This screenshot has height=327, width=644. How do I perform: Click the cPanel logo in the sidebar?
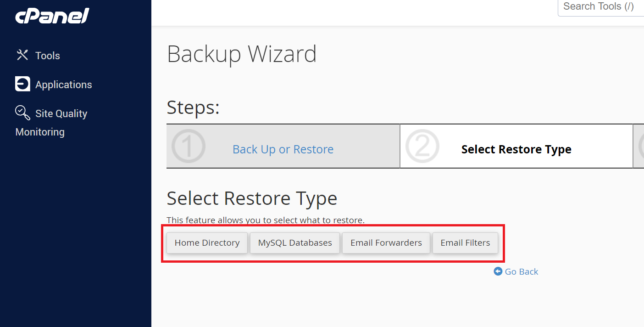pos(52,16)
